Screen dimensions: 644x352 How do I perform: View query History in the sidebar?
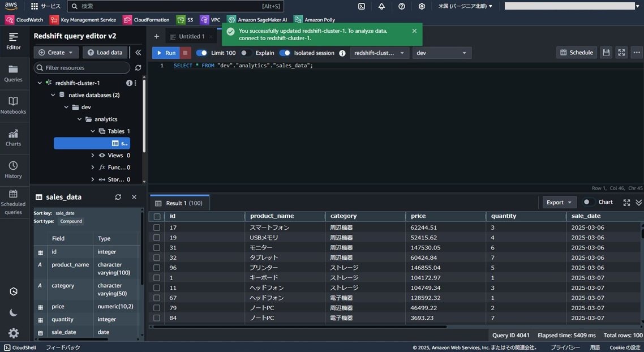point(14,169)
